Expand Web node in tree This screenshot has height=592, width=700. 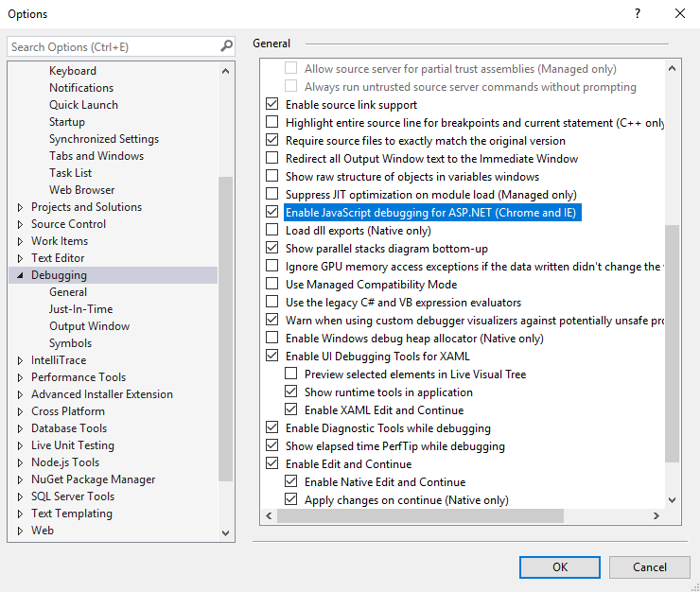(x=20, y=531)
